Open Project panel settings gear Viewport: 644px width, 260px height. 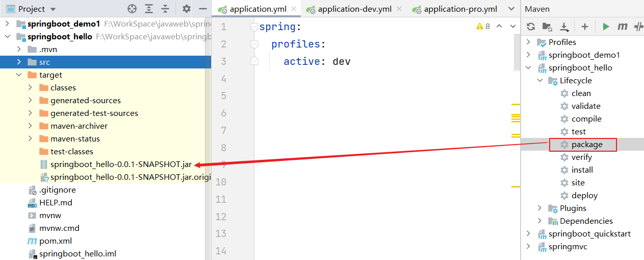point(187,9)
